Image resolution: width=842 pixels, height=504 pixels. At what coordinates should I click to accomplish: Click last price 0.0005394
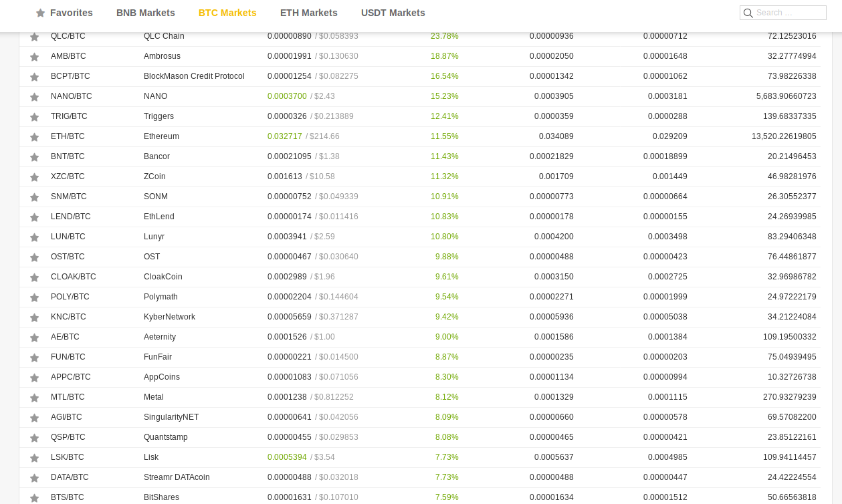coord(287,457)
